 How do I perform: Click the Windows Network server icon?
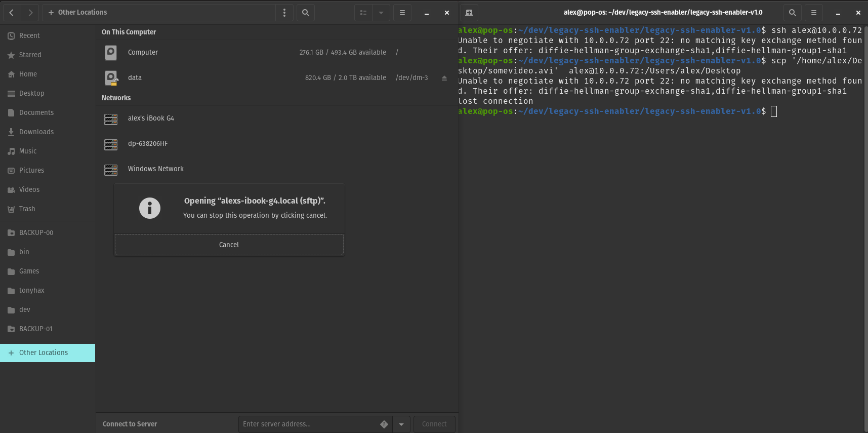pos(111,170)
